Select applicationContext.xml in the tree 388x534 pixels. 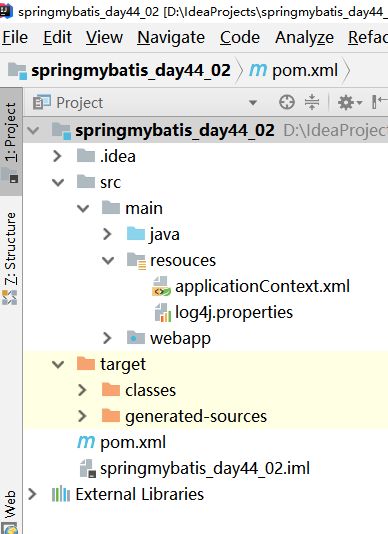pyautogui.click(x=262, y=286)
